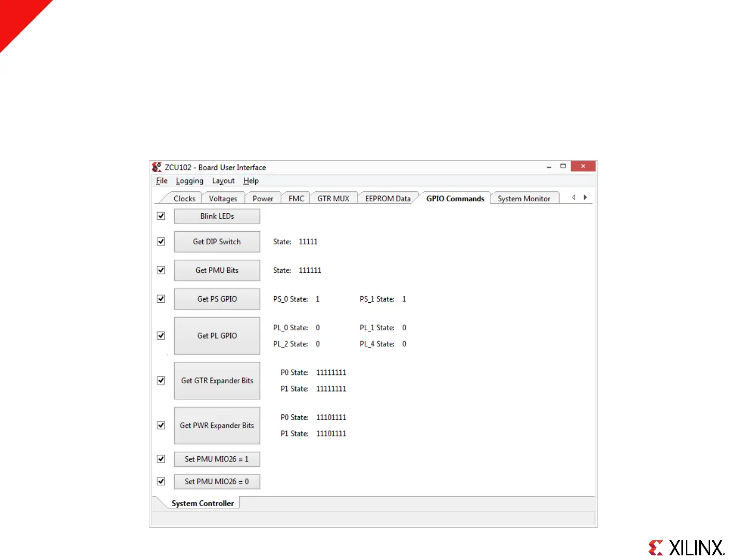Image resolution: width=747 pixels, height=560 pixels.
Task: Open the Layout menu
Action: pyautogui.click(x=223, y=181)
